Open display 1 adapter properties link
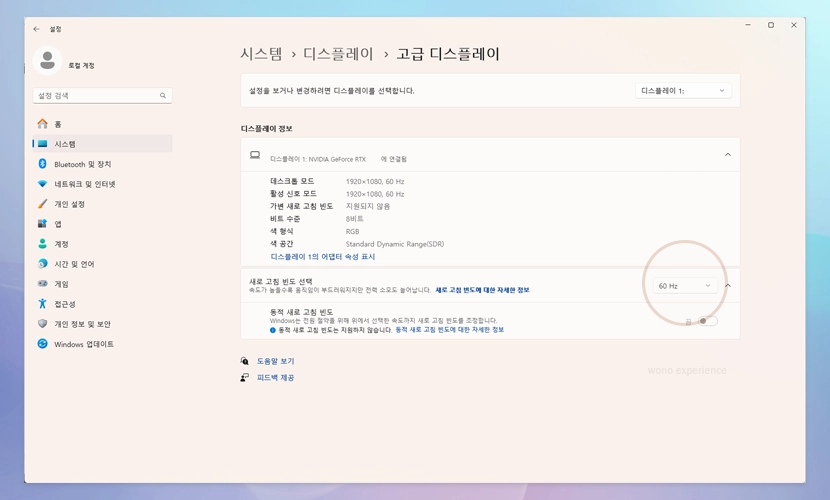Viewport: 830px width, 500px height. pyautogui.click(x=322, y=257)
